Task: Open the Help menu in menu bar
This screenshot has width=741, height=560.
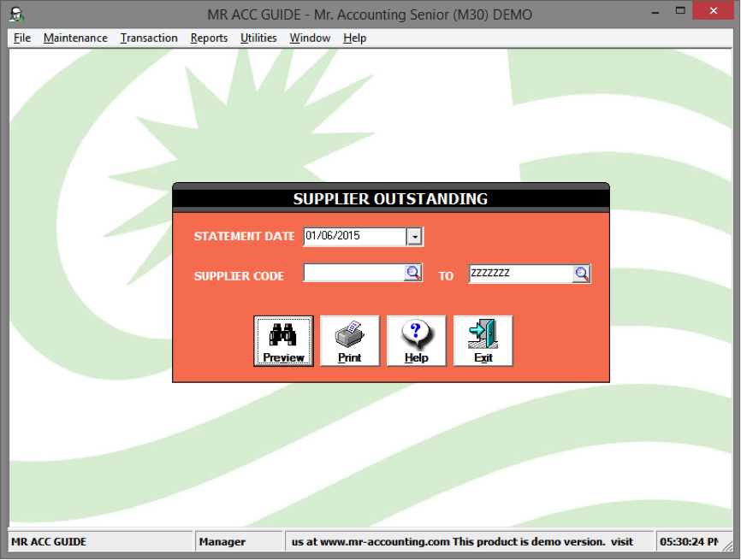Action: 355,38
